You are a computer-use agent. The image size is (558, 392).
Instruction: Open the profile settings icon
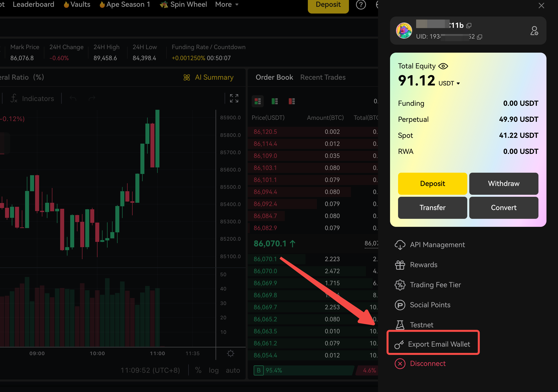click(534, 31)
